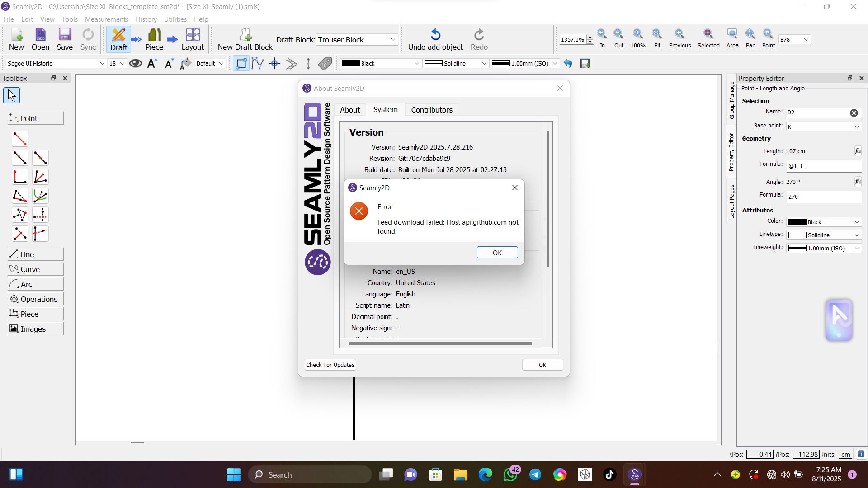Click OK in error dialog
The image size is (868, 488).
(497, 253)
